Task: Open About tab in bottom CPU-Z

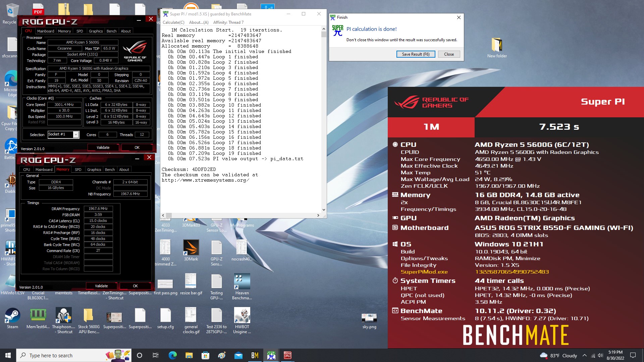Action: tap(124, 170)
